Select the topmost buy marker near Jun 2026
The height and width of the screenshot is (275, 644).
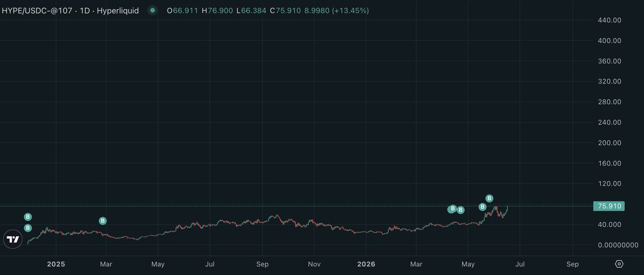point(489,198)
